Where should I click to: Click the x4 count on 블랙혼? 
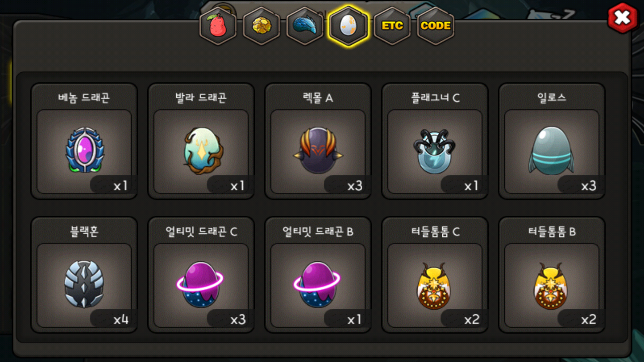tap(121, 319)
